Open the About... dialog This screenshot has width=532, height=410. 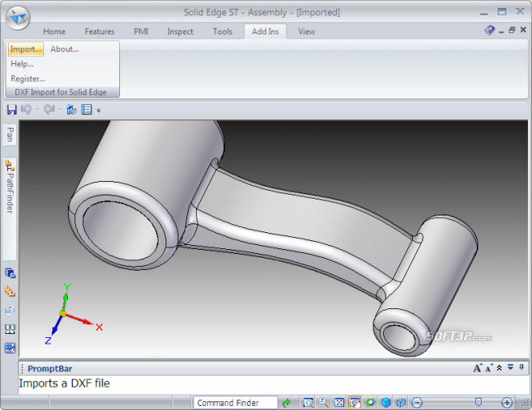[x=65, y=50]
